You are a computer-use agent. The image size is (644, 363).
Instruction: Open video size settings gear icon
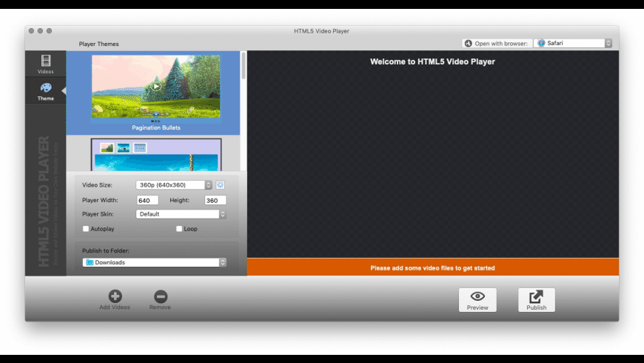pos(221,185)
